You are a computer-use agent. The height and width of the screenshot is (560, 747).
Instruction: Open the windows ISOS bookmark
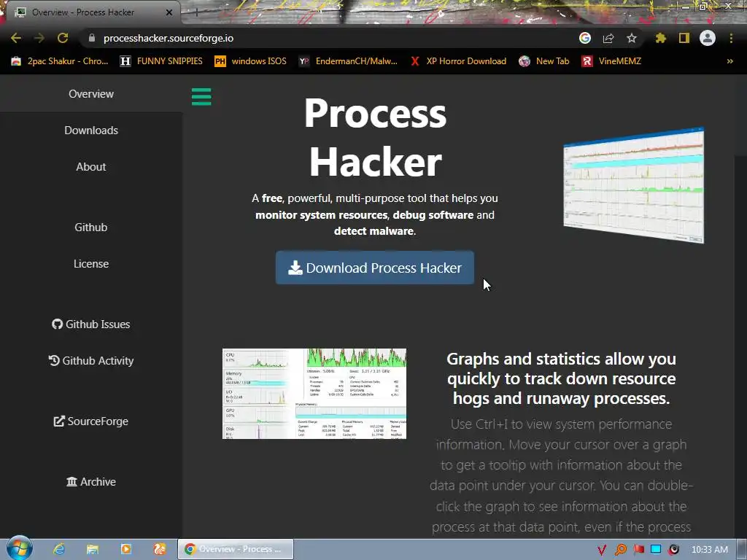coord(251,61)
